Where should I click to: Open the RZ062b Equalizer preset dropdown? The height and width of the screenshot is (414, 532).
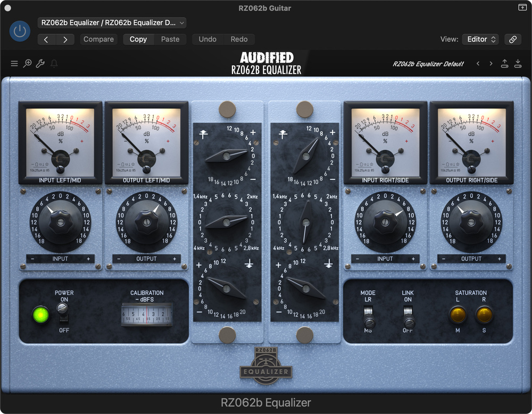click(112, 22)
